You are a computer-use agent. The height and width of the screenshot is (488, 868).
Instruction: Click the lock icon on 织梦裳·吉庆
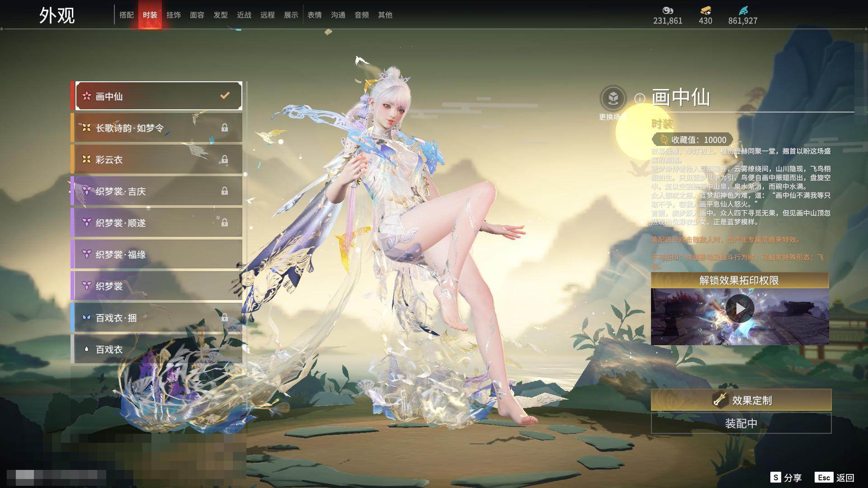(224, 191)
